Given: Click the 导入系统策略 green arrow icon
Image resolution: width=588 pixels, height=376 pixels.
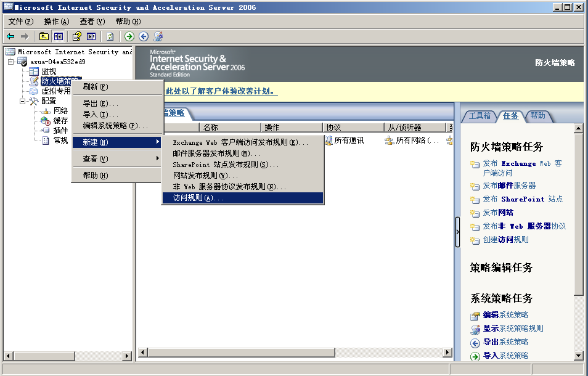Looking at the screenshot, I should tap(475, 356).
